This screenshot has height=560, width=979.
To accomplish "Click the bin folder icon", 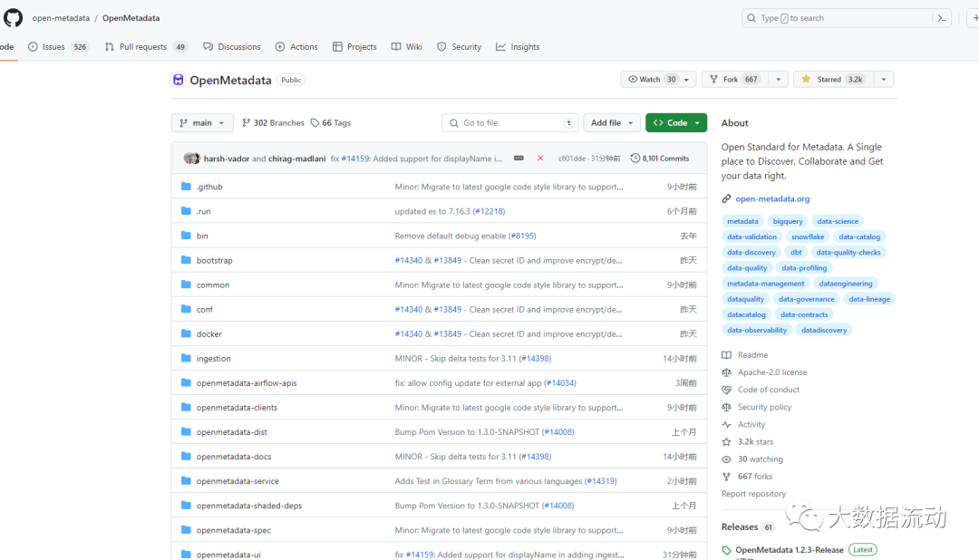I will click(x=186, y=236).
